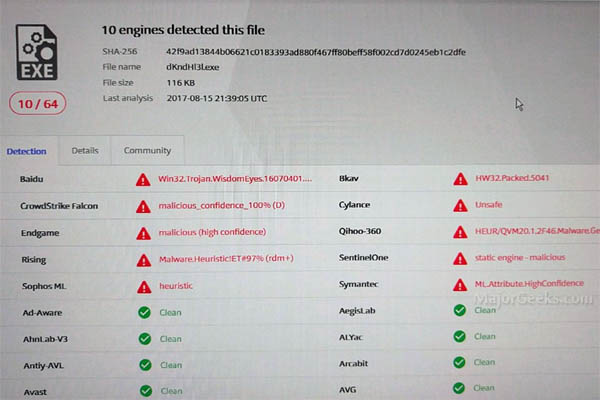
Task: Click the 'Clean' result for Ad-Aware
Action: [171, 313]
